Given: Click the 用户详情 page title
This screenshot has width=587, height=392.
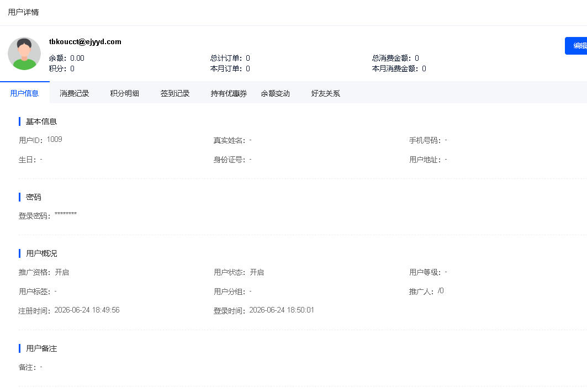Looking at the screenshot, I should pyautogui.click(x=23, y=12).
